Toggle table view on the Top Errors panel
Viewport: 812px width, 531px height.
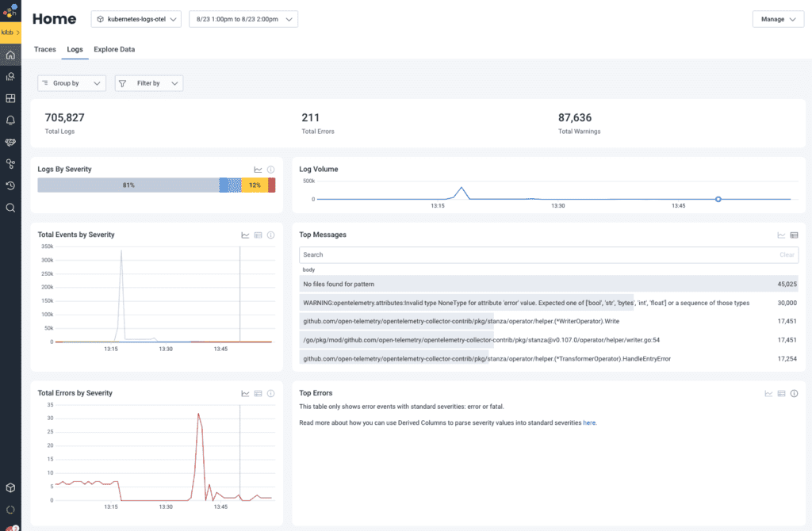[781, 392]
